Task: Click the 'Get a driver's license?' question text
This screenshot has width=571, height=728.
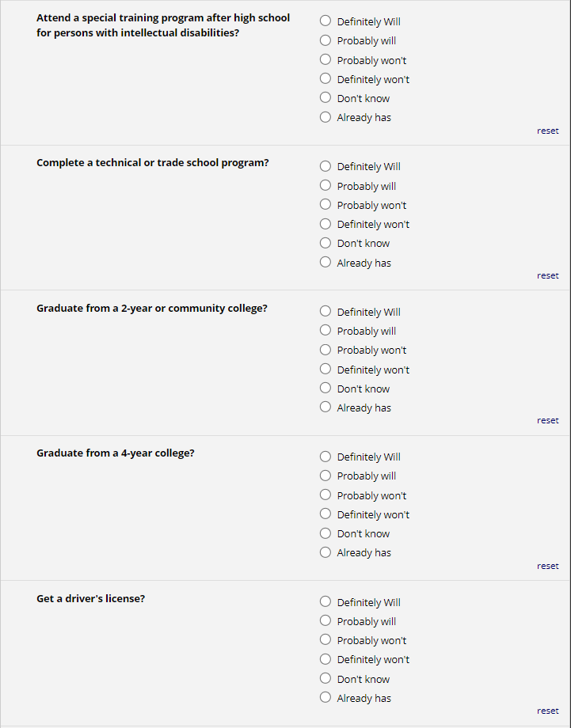Action: [90, 599]
